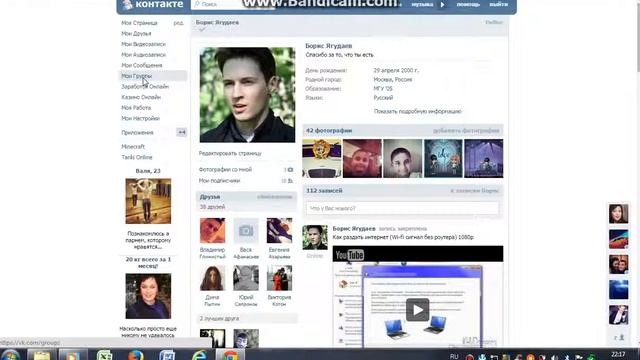The image size is (640, 360).
Task: Open Firefox from the taskbar
Action: [x=136, y=355]
